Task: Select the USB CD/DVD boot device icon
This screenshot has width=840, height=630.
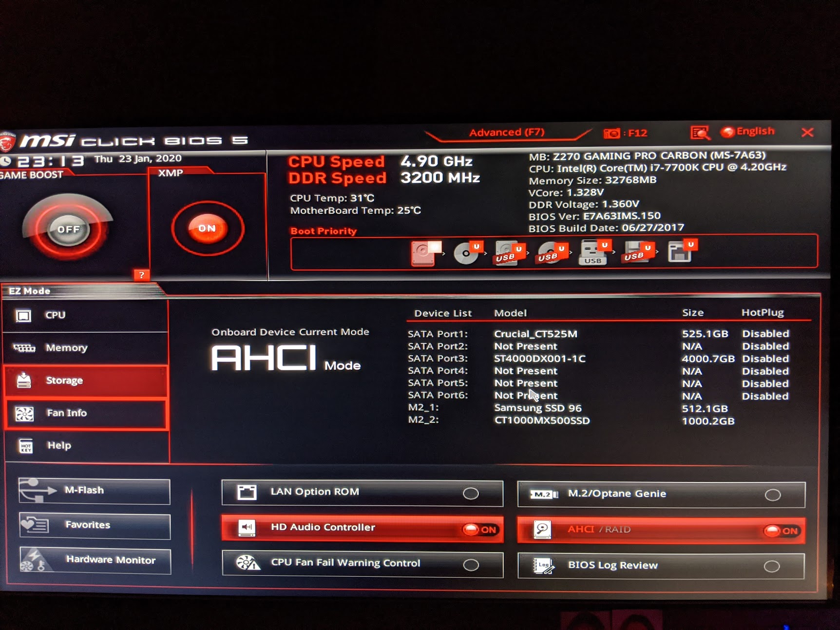Action: pyautogui.click(x=552, y=253)
